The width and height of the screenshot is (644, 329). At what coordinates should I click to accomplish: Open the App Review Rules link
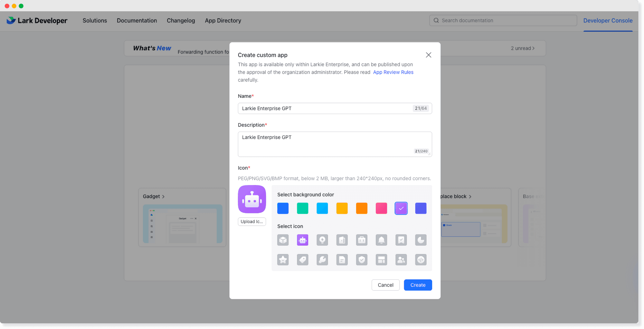tap(393, 72)
